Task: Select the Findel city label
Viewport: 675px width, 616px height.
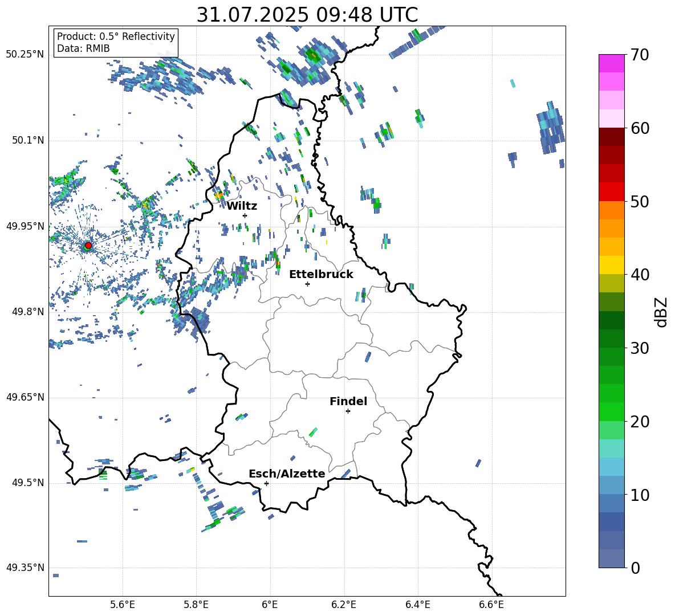Action: pos(348,401)
